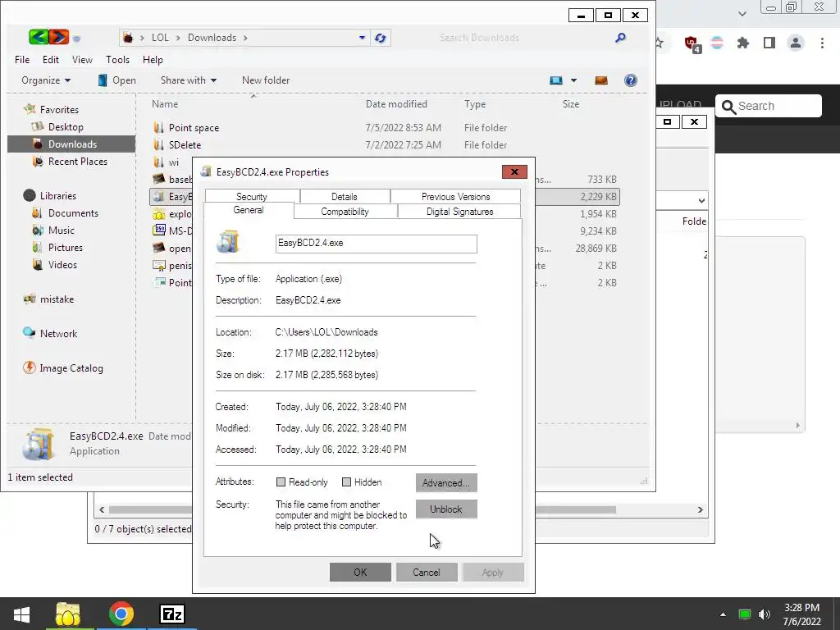Screen dimensions: 840x630
Task: Switch to the Security tab
Action: tap(252, 197)
